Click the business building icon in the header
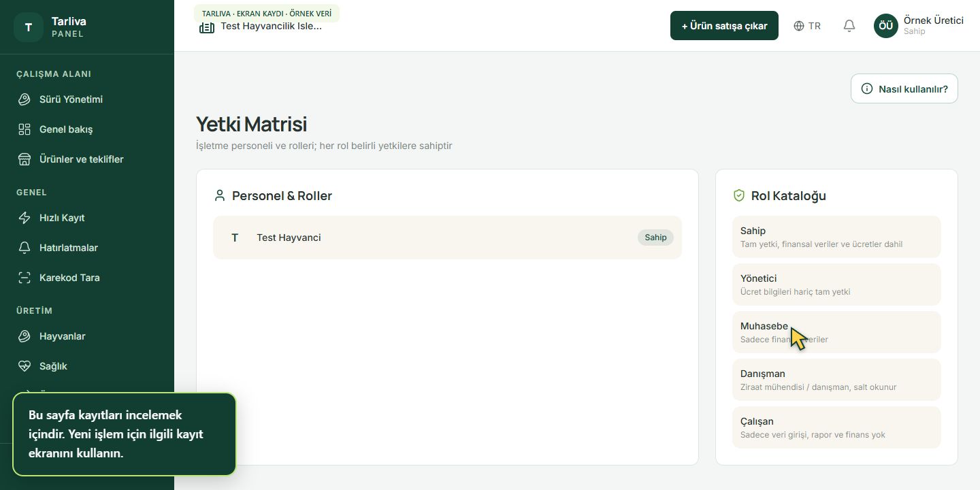The width and height of the screenshot is (980, 490). point(207,27)
